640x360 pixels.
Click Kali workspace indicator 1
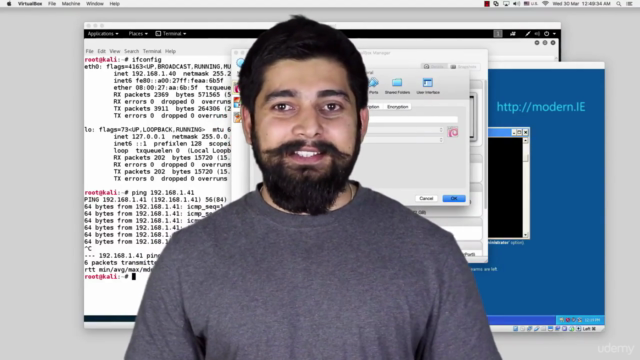[498, 34]
